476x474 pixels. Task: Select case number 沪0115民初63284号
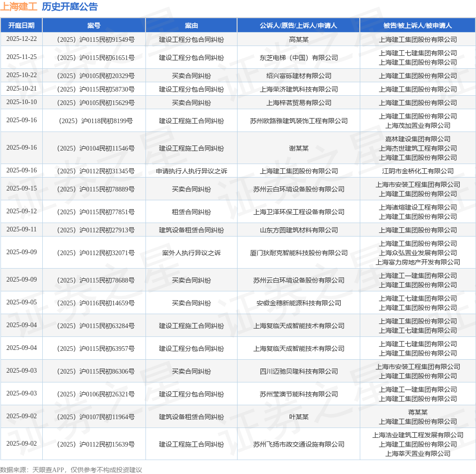tap(96, 326)
